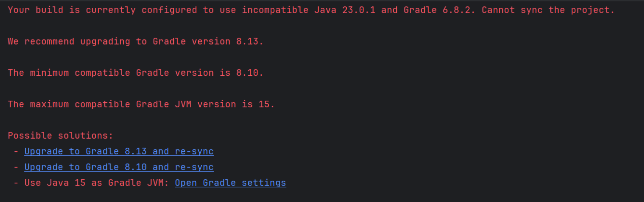Image resolution: width=644 pixels, height=202 pixels.
Task: Click number 15 in the maximum JVM line
Action: pyautogui.click(x=264, y=104)
